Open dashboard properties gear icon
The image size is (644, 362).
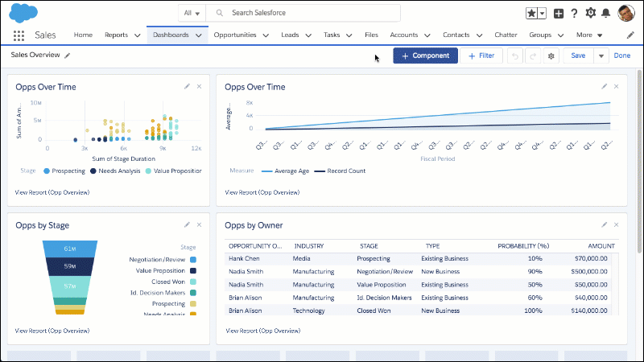(x=551, y=56)
